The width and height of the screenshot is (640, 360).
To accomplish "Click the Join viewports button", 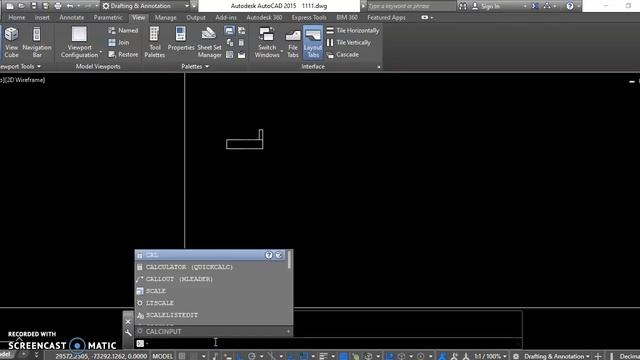I will (x=119, y=42).
